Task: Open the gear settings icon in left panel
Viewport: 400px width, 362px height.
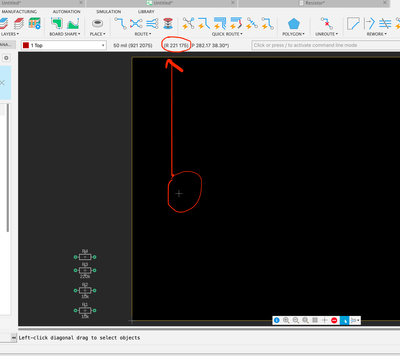Action: click(6, 58)
